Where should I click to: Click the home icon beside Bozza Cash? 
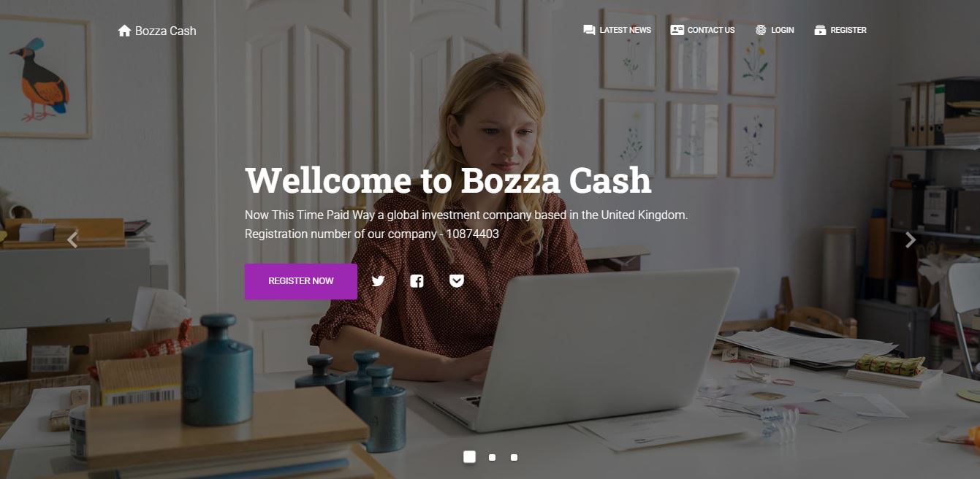(x=124, y=31)
